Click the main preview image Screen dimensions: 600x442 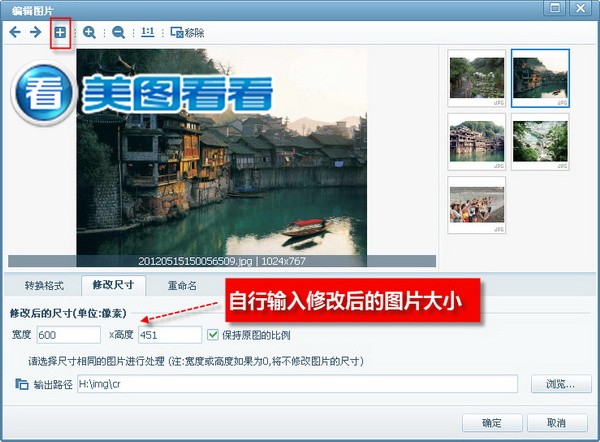pos(222,157)
